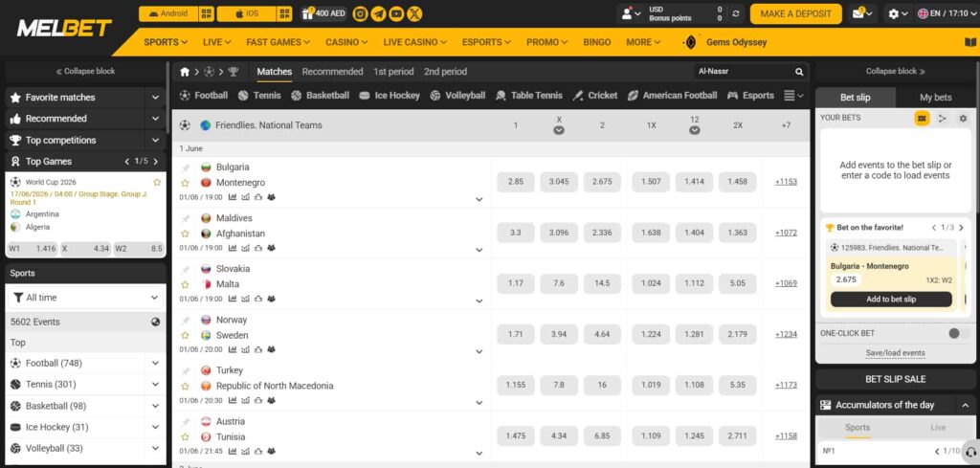The image size is (980, 468).
Task: Click the MELBET logo
Action: pos(64,28)
